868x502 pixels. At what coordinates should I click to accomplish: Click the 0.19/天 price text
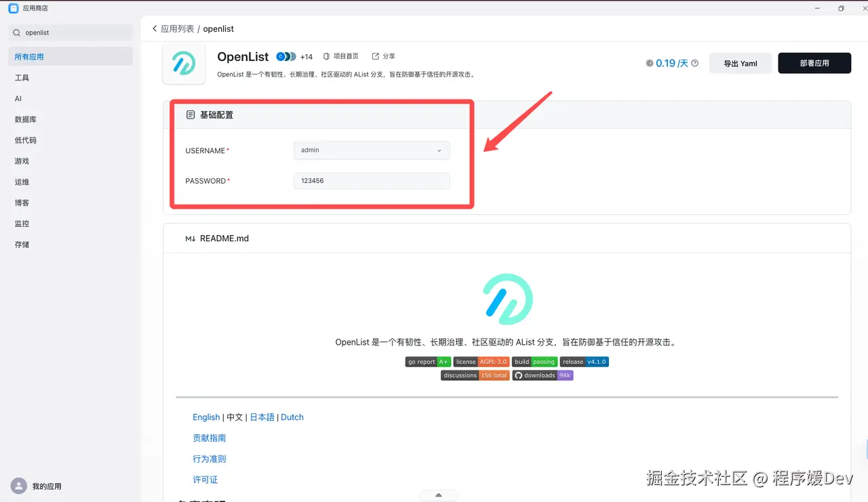tap(672, 63)
